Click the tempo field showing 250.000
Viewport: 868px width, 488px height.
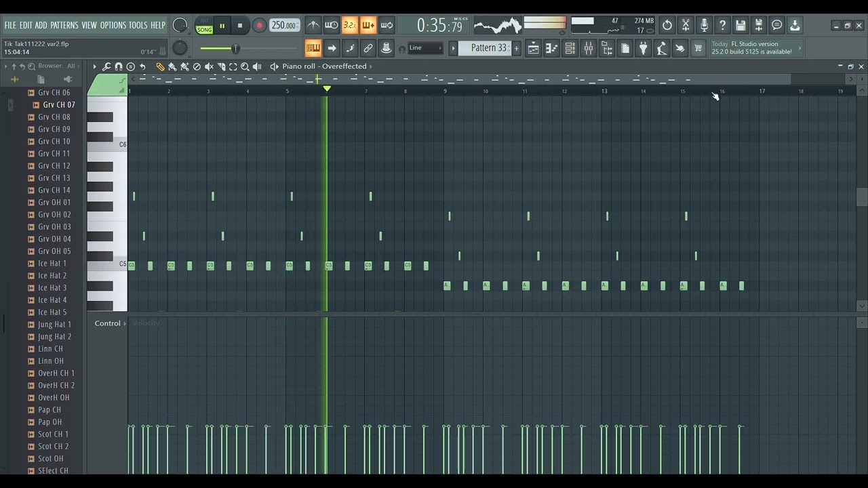[x=284, y=26]
